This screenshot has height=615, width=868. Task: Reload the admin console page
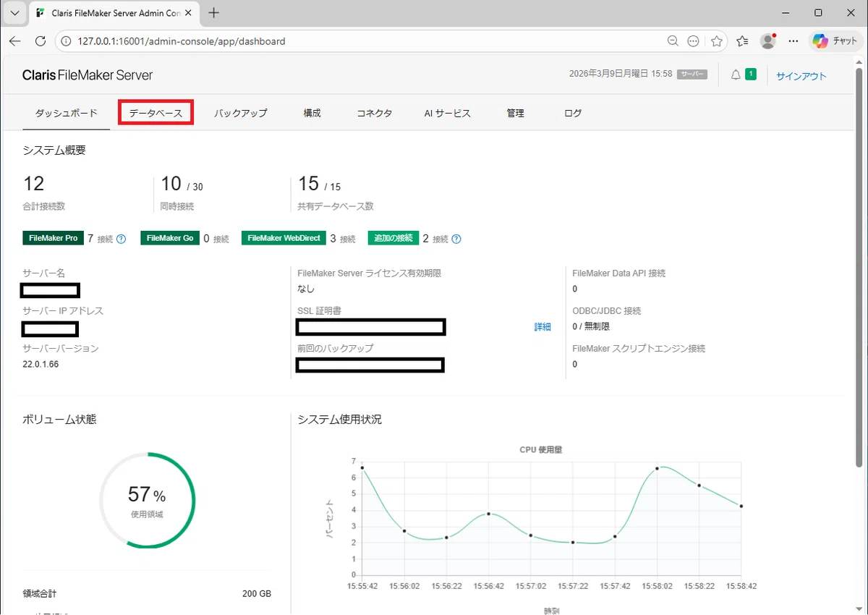[x=41, y=41]
